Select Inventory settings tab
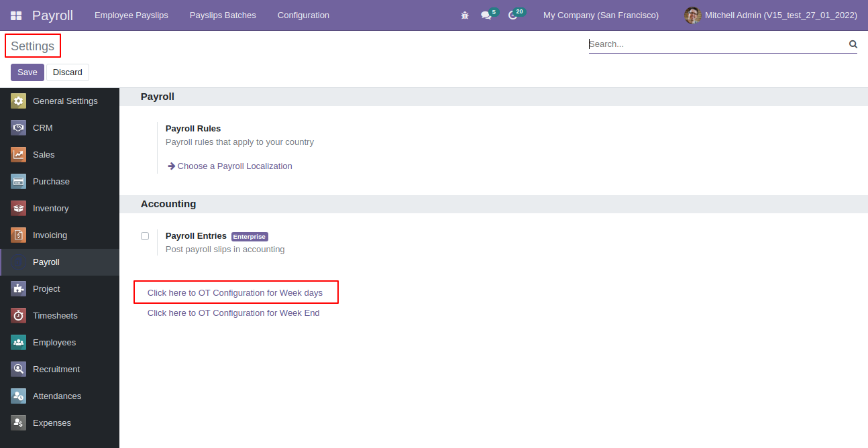 pos(60,209)
